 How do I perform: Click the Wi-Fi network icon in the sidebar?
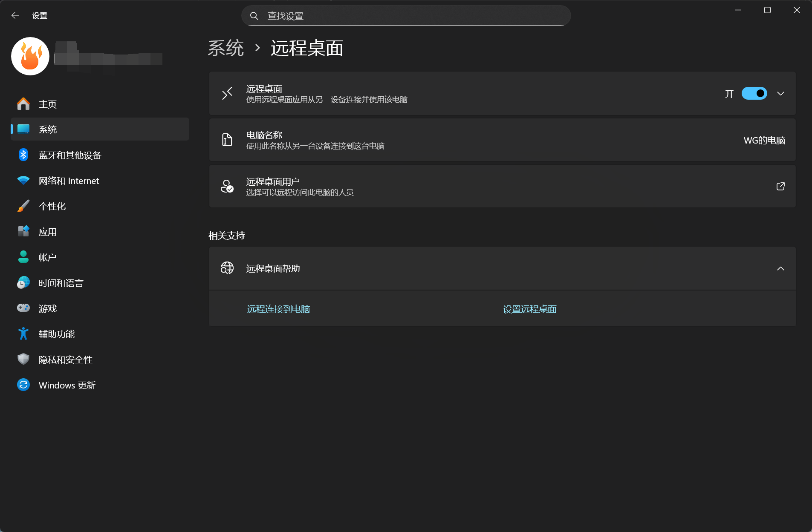click(x=23, y=181)
